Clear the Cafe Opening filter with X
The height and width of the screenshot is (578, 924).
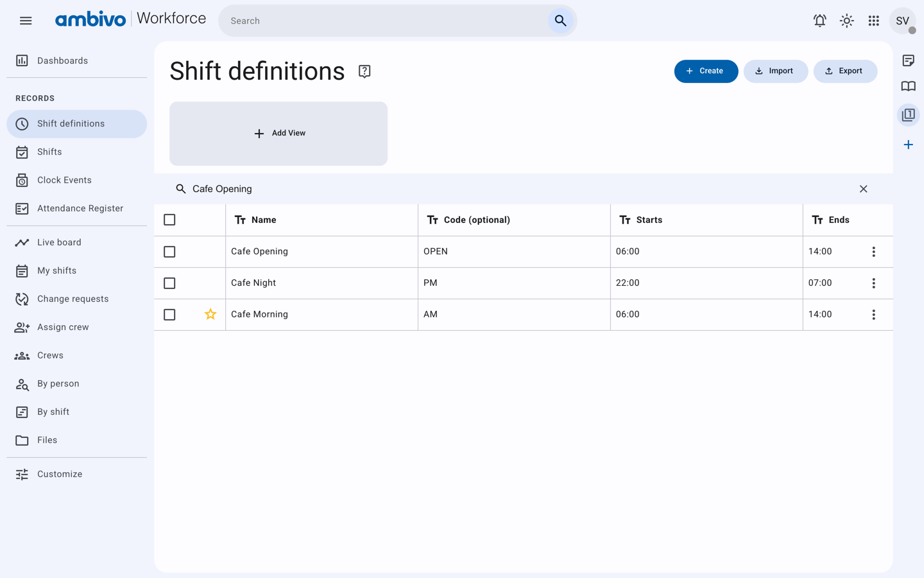pos(864,189)
